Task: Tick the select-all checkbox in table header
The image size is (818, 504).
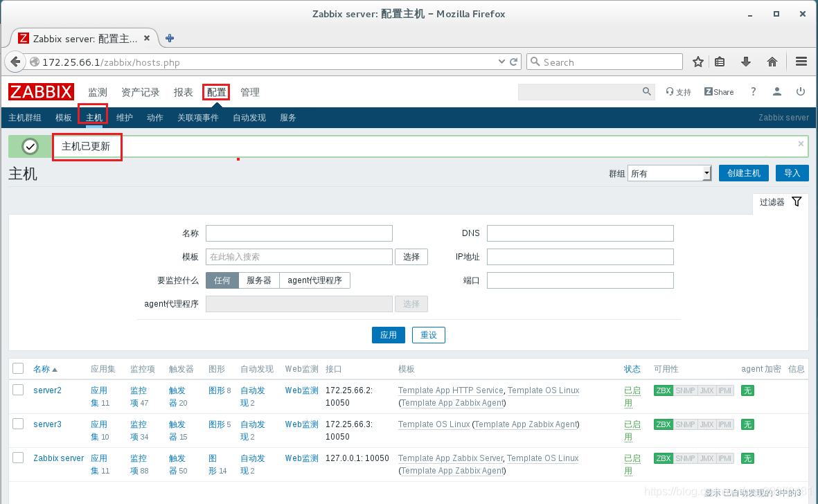Action: [18, 368]
